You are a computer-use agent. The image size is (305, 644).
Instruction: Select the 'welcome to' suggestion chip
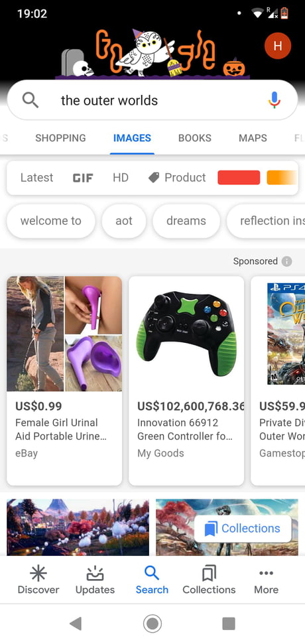[x=51, y=221]
